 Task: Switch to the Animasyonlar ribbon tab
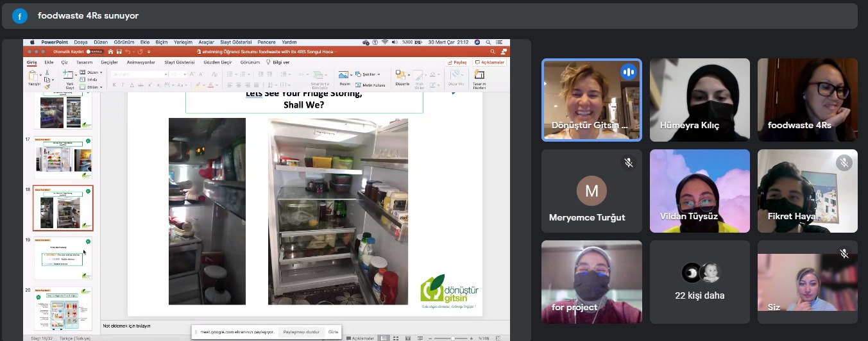(140, 62)
